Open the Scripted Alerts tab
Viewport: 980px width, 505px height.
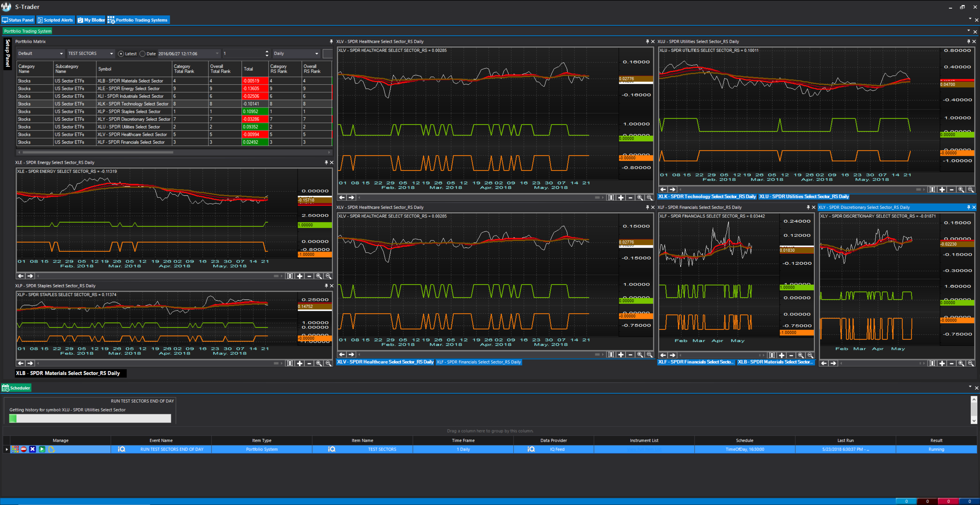click(56, 20)
